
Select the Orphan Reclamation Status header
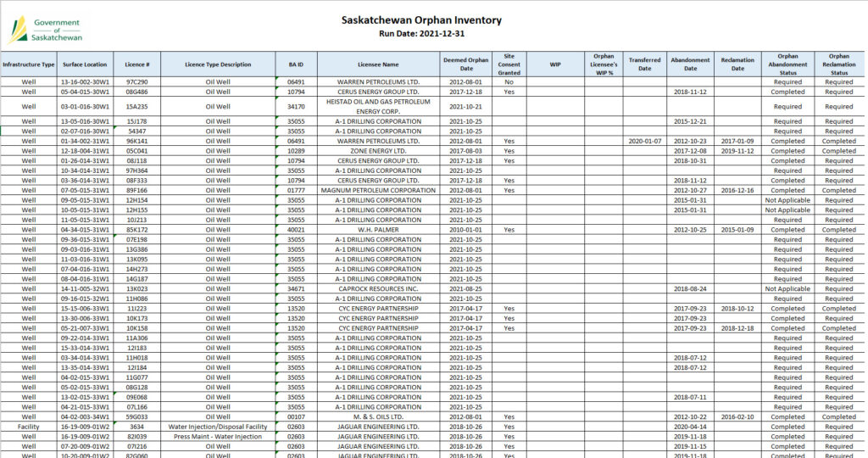pyautogui.click(x=838, y=64)
